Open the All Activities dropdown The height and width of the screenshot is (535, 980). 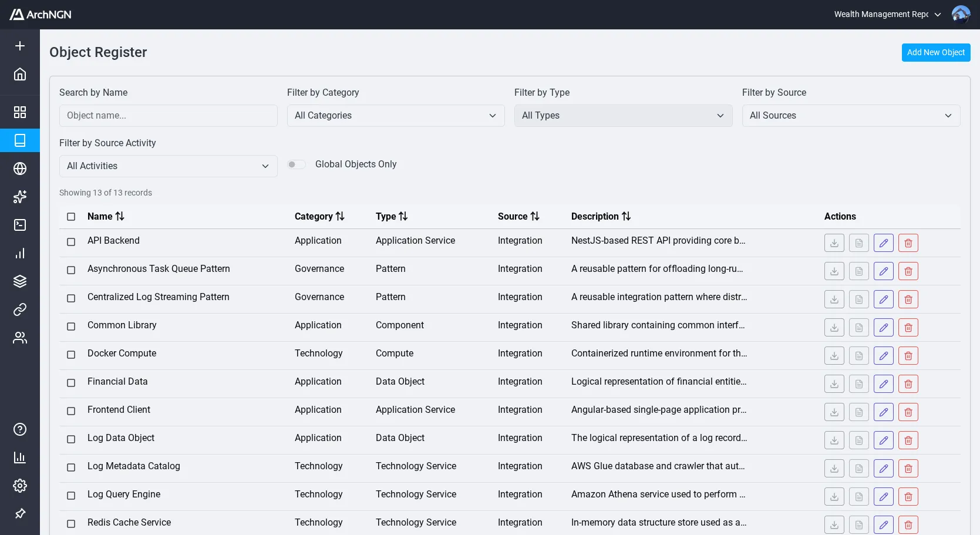coord(168,166)
